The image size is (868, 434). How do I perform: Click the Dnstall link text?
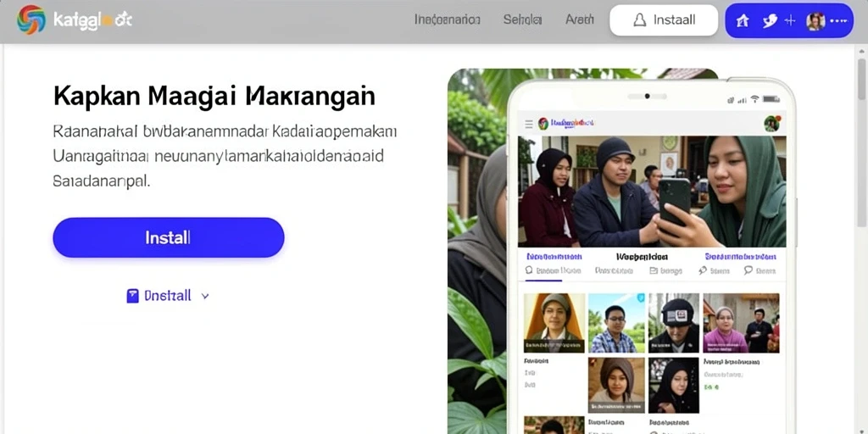tap(168, 296)
